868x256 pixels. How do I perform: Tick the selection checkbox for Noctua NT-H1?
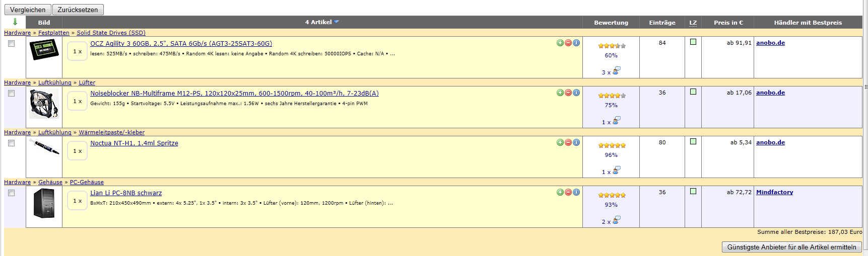(x=12, y=143)
